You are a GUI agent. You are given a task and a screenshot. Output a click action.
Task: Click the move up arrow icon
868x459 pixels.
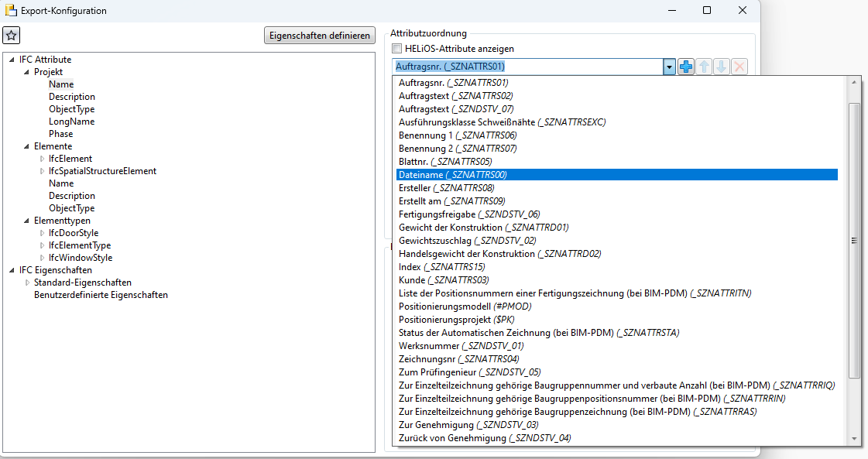tap(704, 67)
